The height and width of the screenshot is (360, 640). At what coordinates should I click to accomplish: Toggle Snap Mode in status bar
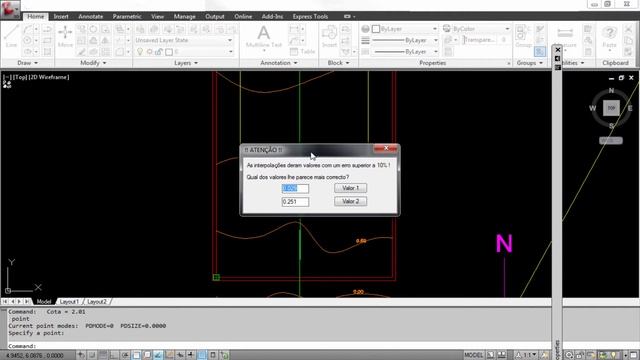(x=92, y=355)
